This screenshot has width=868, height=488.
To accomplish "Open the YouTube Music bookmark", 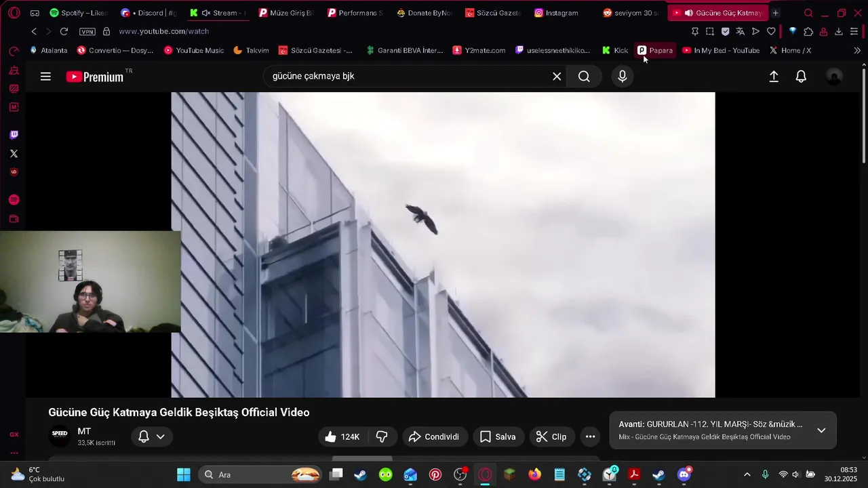I will (x=194, y=50).
